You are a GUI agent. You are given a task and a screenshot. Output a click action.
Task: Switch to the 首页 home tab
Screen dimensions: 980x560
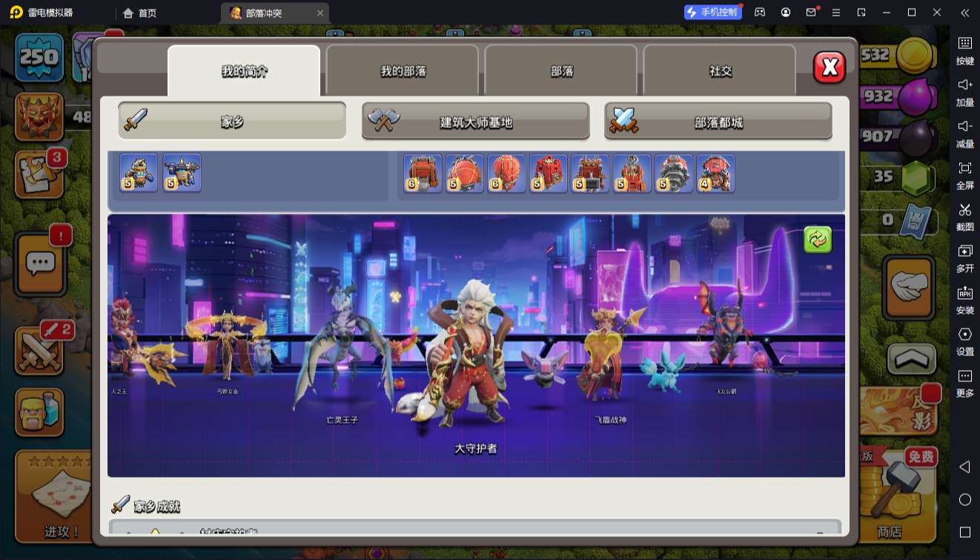coord(140,13)
